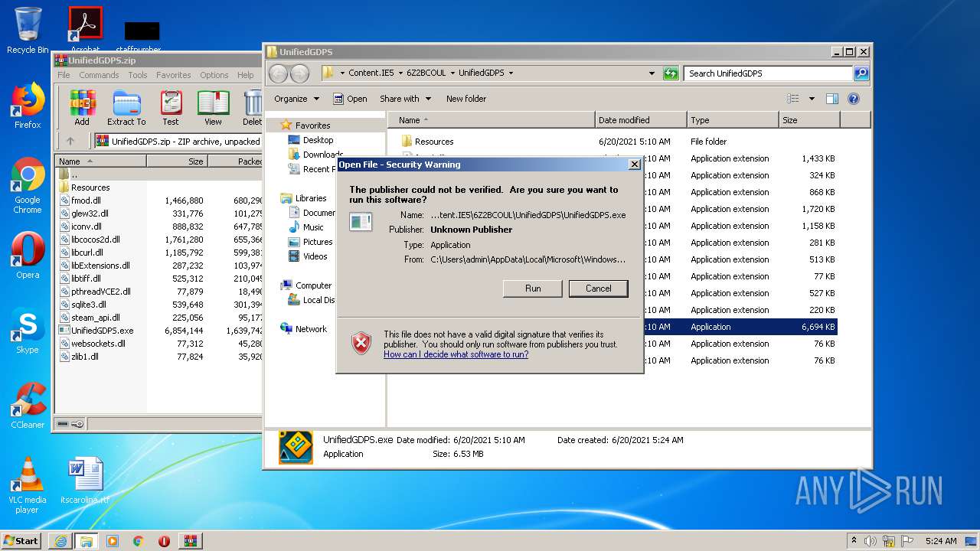Sort by Name column in Explorer
Screen dimensions: 980x551
[492, 120]
